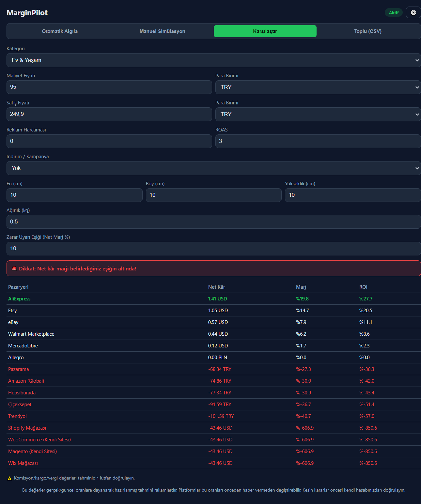Click into the Satış Fiyatı field
421x504 pixels.
[x=109, y=114]
